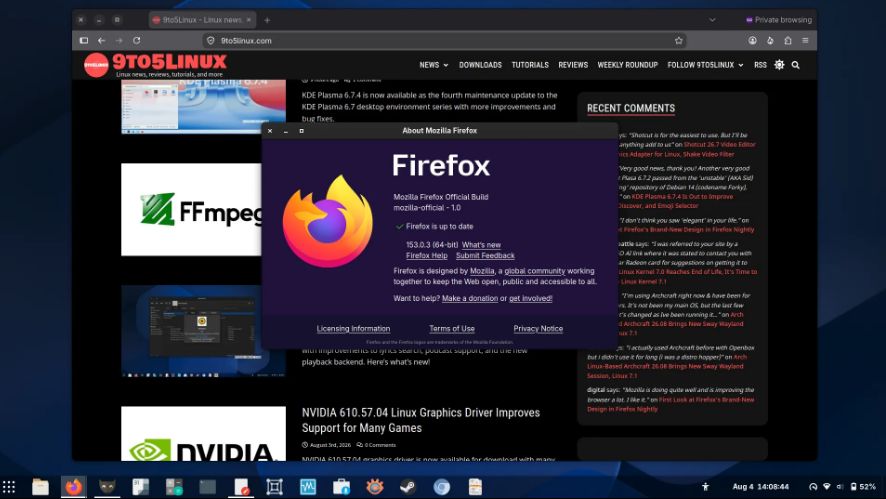Image resolution: width=886 pixels, height=499 pixels.
Task: Open Terms of Use in About dialog
Action: (x=451, y=328)
